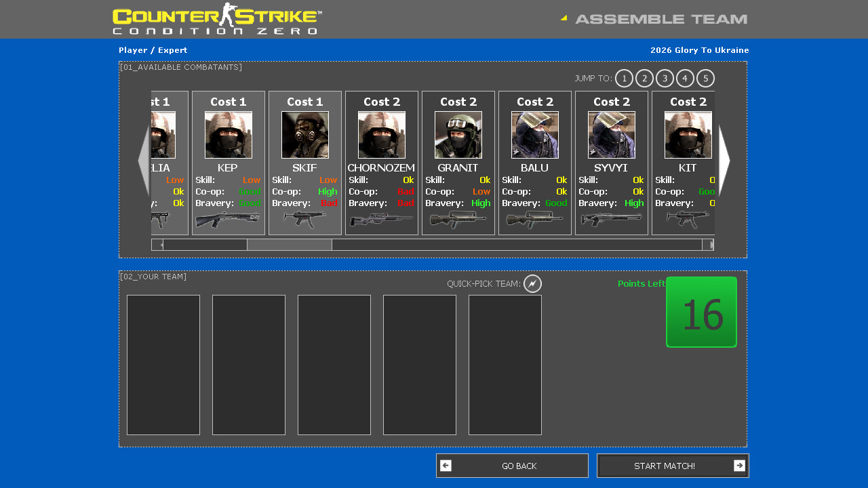Click GRANIT's Bravery High rating

pos(481,203)
